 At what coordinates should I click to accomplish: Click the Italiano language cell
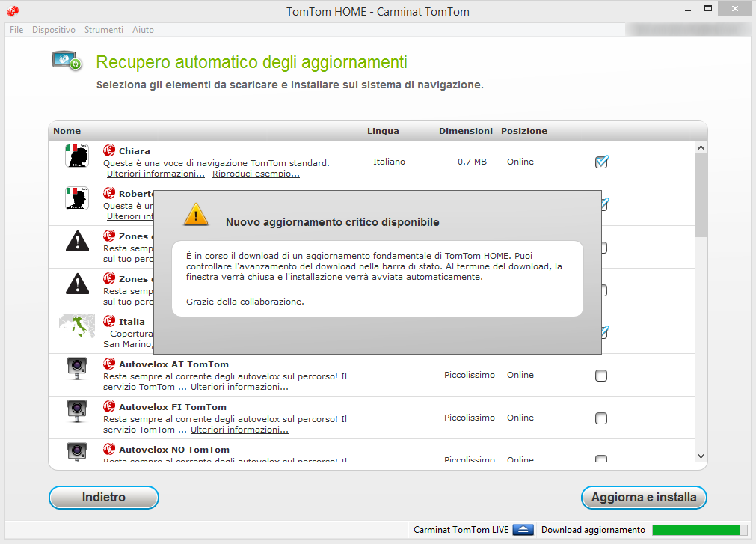tap(389, 162)
